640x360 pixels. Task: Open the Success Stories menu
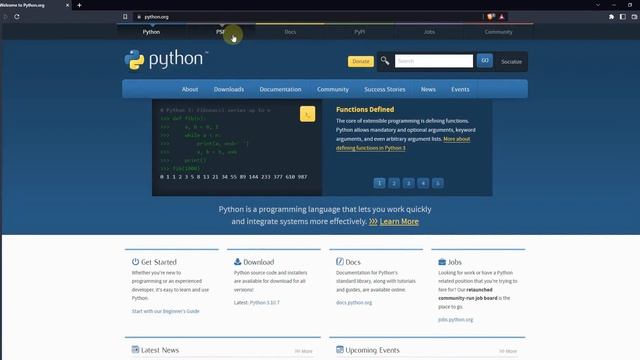pos(384,89)
